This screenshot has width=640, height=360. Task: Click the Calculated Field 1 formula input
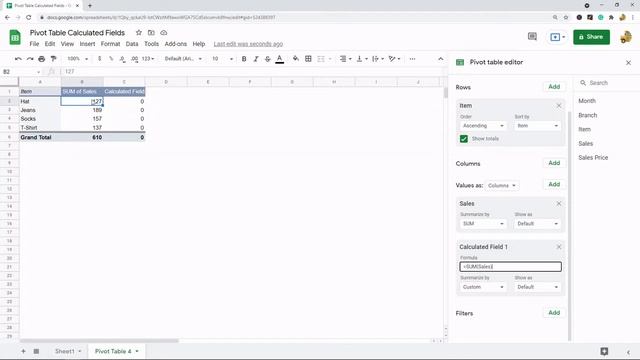510,267
